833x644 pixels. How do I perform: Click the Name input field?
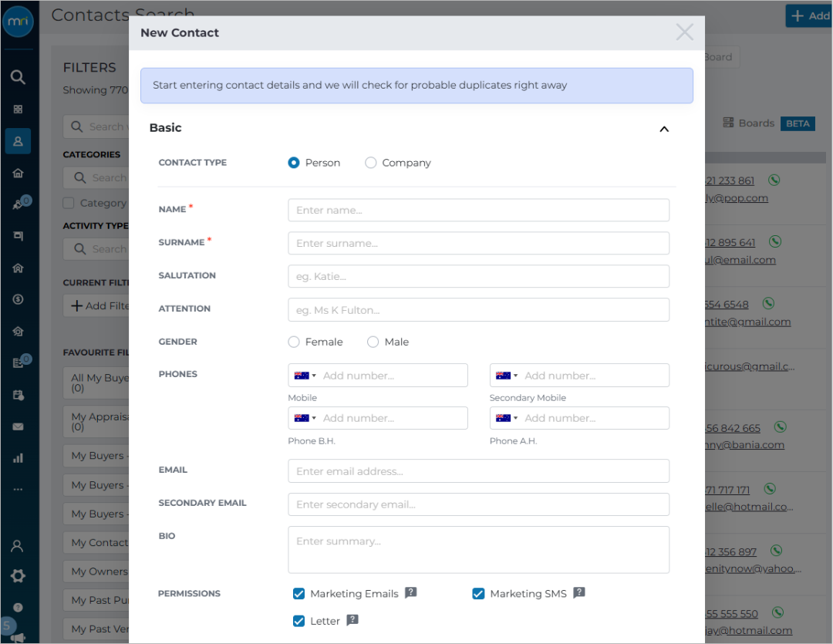(479, 210)
